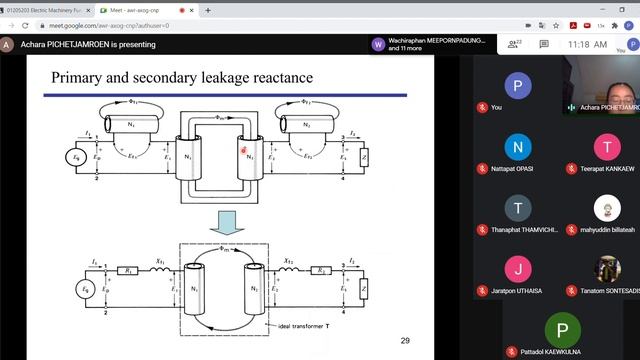Click your own P avatar tile

click(x=518, y=86)
